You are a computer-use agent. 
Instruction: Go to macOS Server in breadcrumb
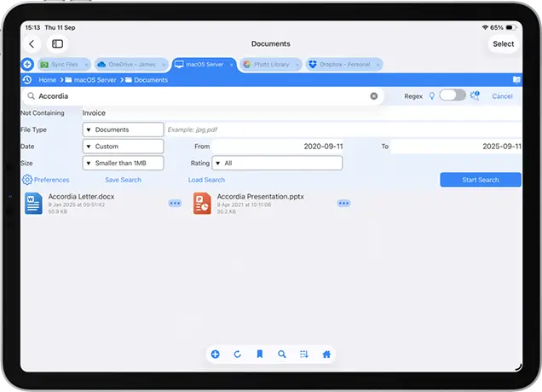pos(95,80)
